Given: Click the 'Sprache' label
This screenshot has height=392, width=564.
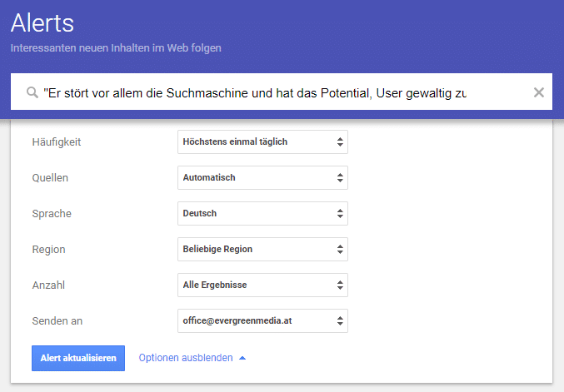Looking at the screenshot, I should click(52, 213).
